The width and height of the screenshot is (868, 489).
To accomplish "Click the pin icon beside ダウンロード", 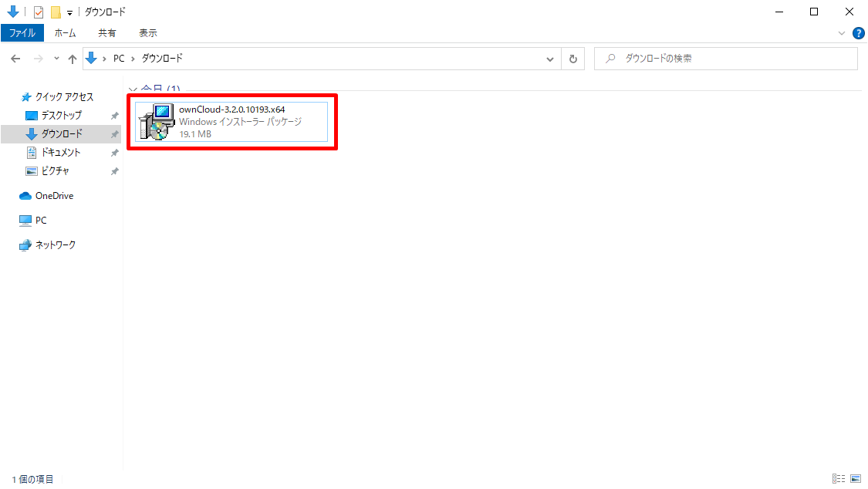I will tap(115, 134).
